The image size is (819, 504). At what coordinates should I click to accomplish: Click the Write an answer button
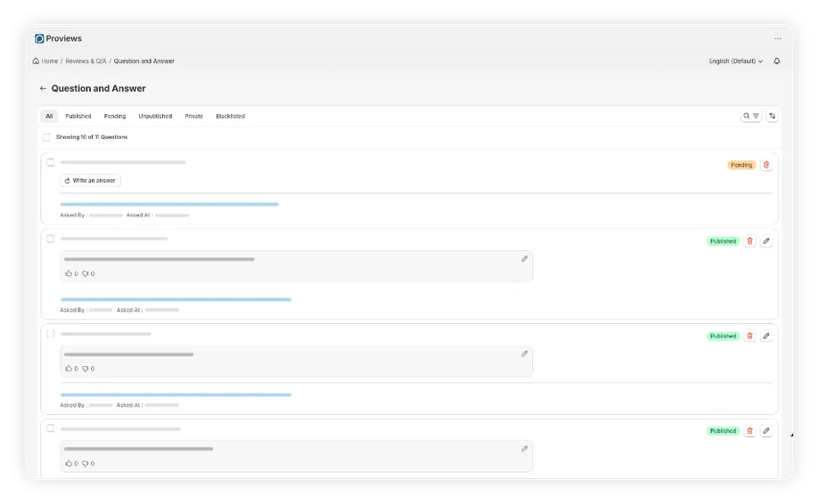click(x=90, y=181)
